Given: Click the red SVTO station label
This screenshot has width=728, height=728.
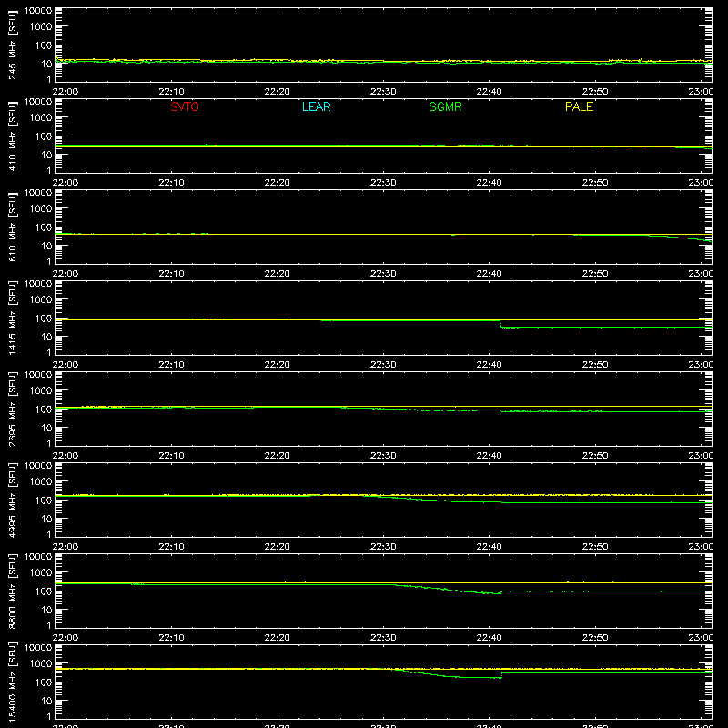Looking at the screenshot, I should click(185, 106).
